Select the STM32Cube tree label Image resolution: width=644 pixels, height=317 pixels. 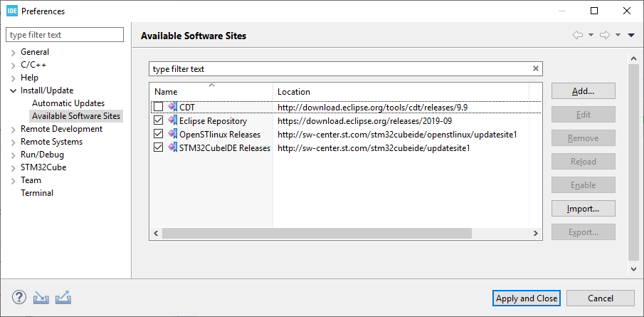43,167
